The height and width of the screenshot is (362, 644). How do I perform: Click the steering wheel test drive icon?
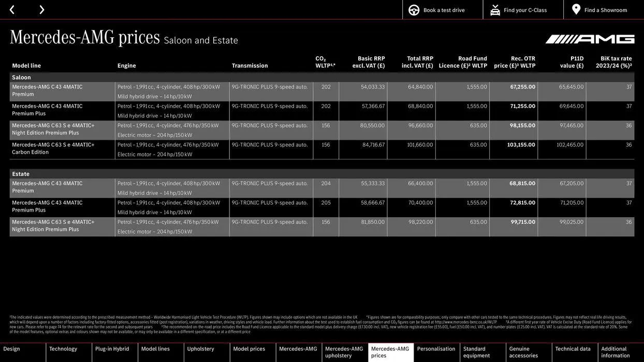tap(414, 10)
